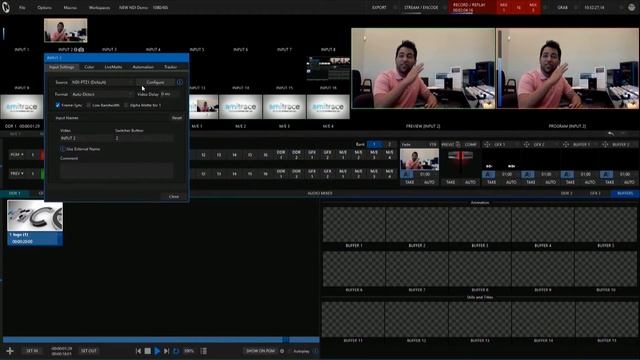This screenshot has height=360, width=640.
Task: Toggle the Frame Sync checkbox
Action: tap(58, 105)
